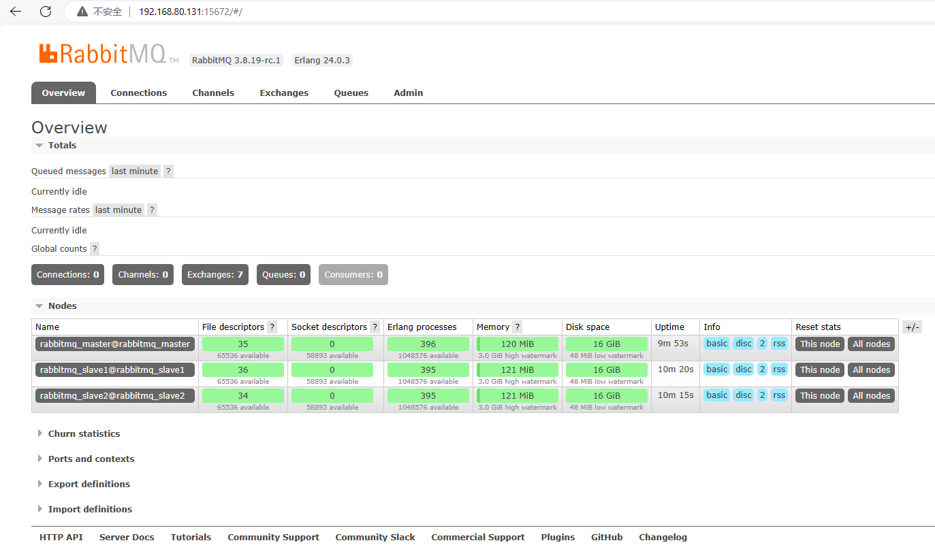The height and width of the screenshot is (560, 935).
Task: Open the Tutorials footer link
Action: click(x=191, y=538)
